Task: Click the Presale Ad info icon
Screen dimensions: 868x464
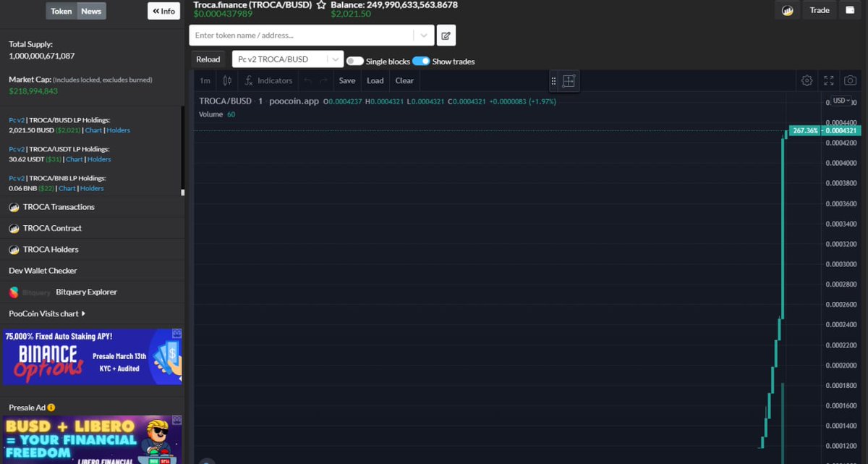Action: [51, 408]
